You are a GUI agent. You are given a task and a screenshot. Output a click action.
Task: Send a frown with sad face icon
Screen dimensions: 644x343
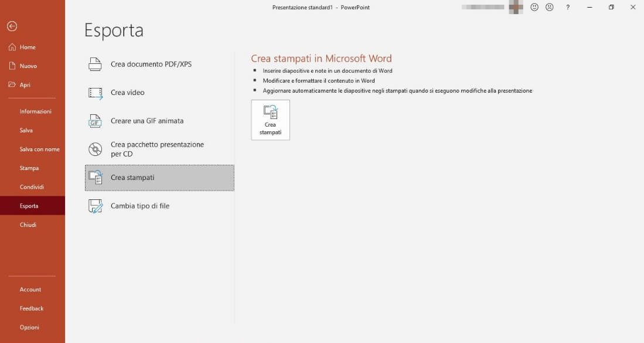550,8
